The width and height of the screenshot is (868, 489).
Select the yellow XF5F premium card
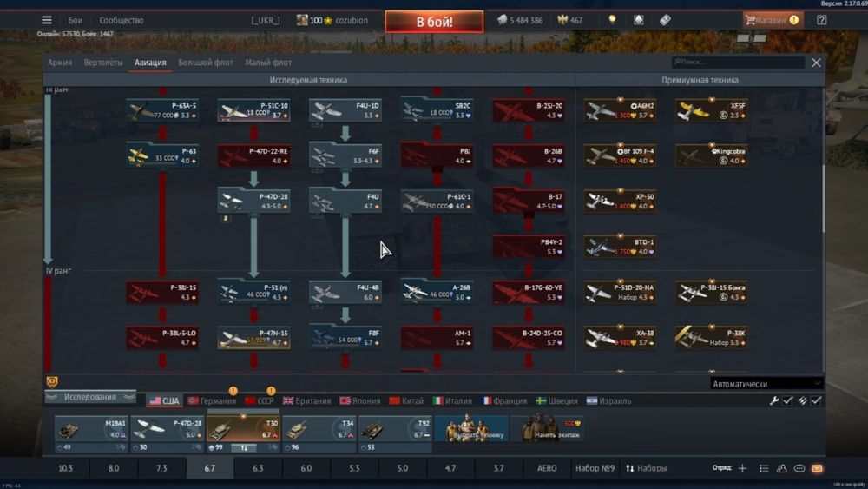point(712,110)
